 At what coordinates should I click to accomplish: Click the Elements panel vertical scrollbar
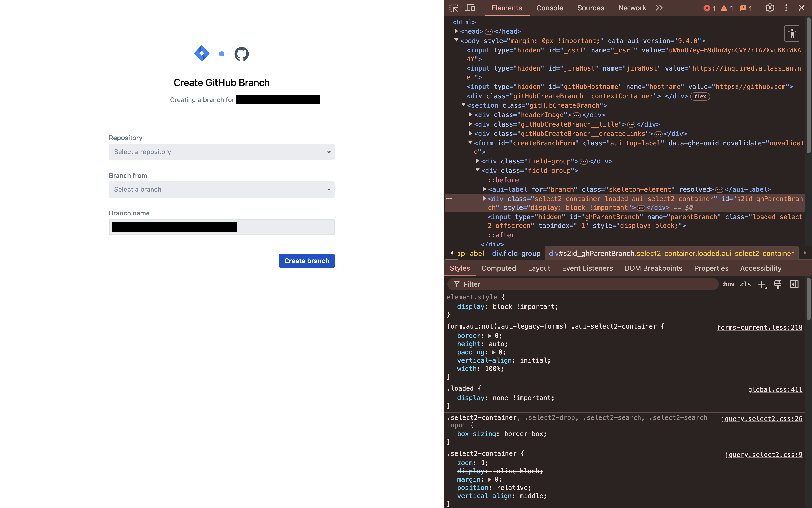pos(808,86)
